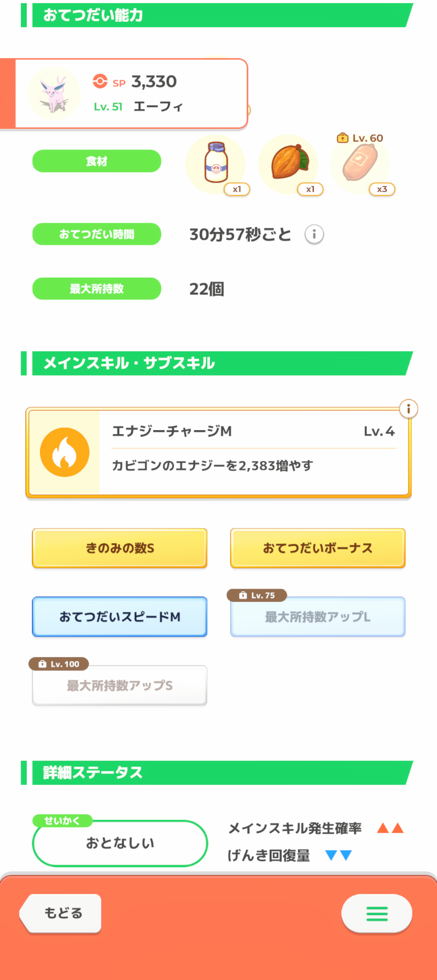
Task: Tap the flame エナジーチャージM skill icon
Action: (65, 452)
